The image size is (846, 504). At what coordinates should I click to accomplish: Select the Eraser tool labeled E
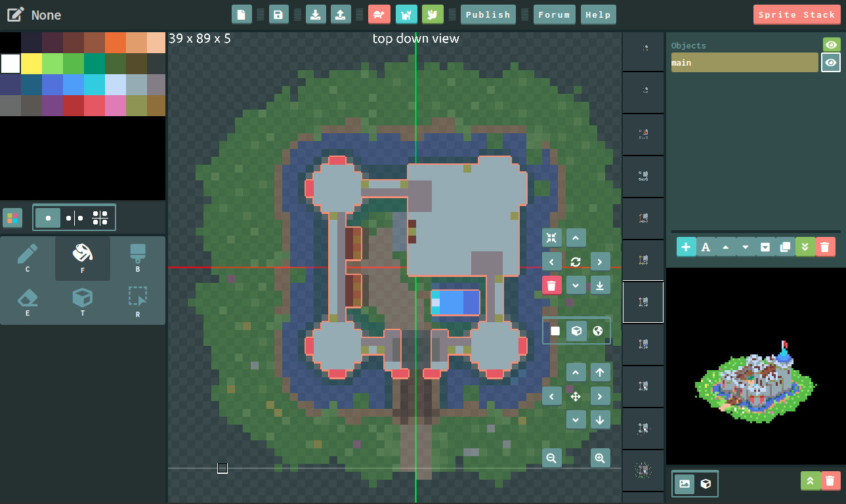tap(28, 302)
